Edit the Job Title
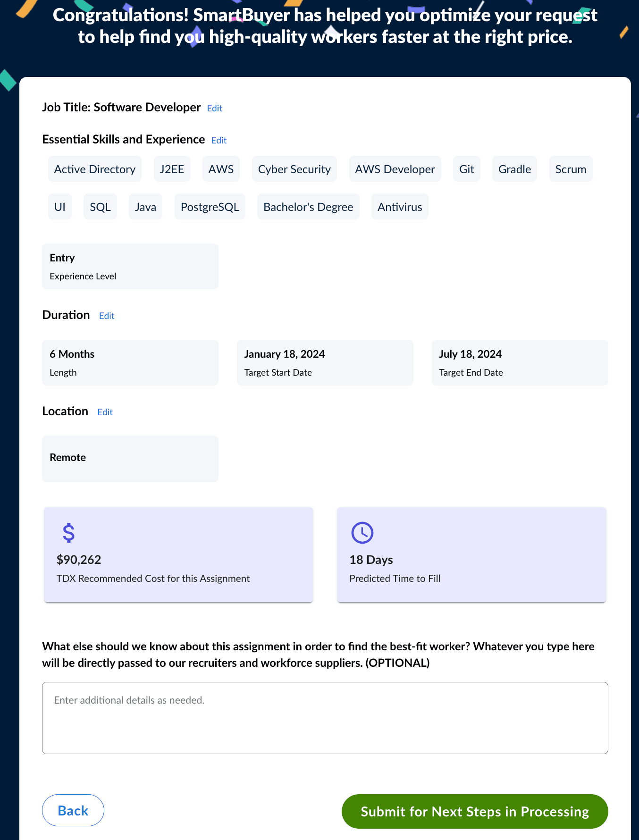The height and width of the screenshot is (840, 639). click(x=215, y=108)
